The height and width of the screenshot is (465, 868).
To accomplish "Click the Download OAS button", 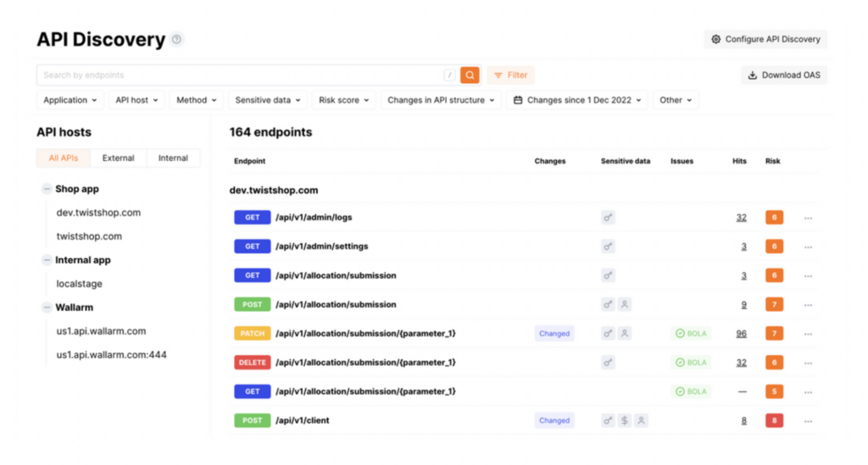I will pos(784,75).
